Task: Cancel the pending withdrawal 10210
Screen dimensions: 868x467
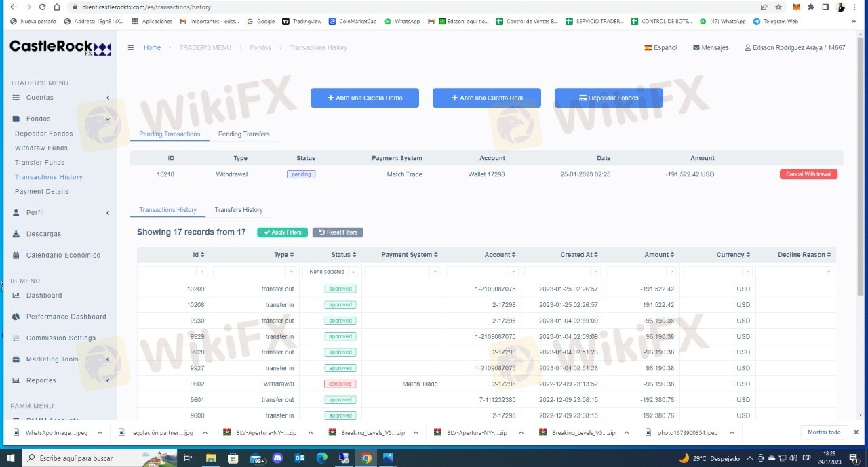Action: 808,174
